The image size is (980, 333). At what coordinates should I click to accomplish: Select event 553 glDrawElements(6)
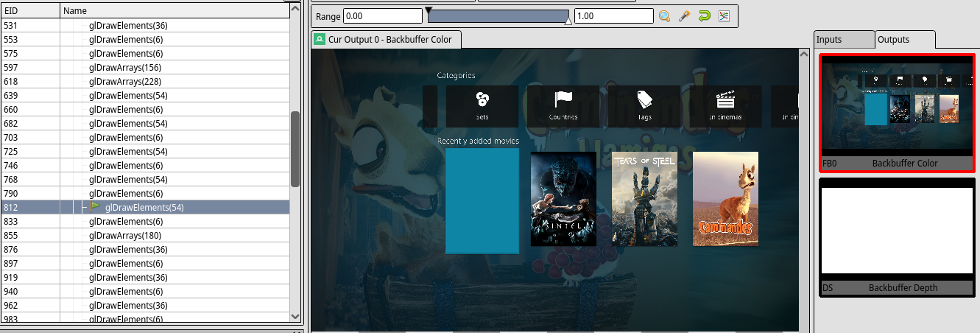(x=144, y=40)
